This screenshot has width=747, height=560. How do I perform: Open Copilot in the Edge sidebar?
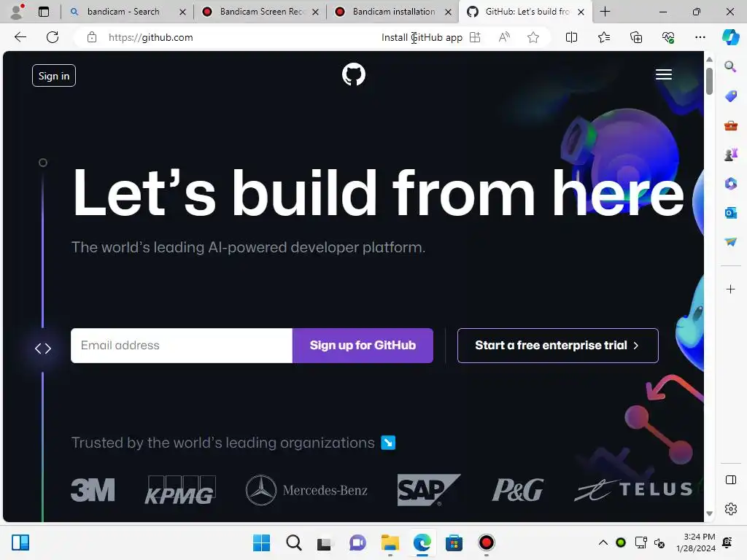730,37
